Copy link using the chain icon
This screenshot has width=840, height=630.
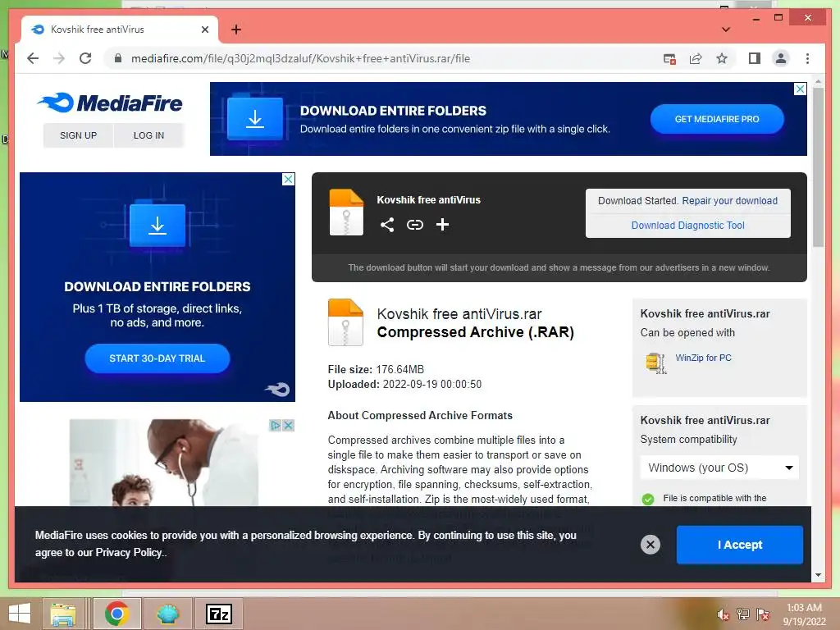coord(414,225)
